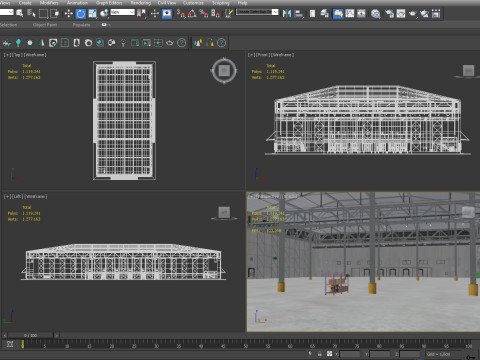
Task: Click the two-cones warning icon
Action: pos(198,43)
